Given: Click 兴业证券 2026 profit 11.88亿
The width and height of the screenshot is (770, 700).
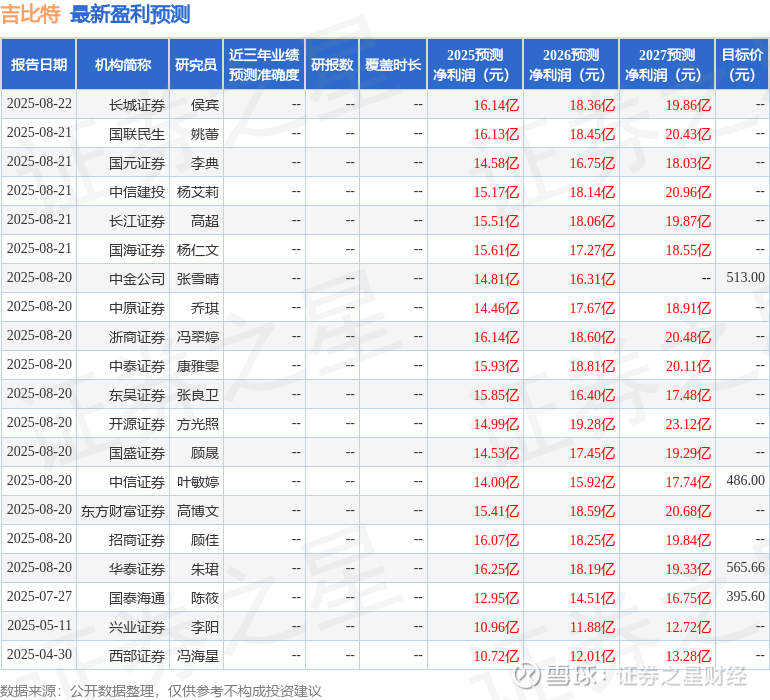Looking at the screenshot, I should point(592,627).
